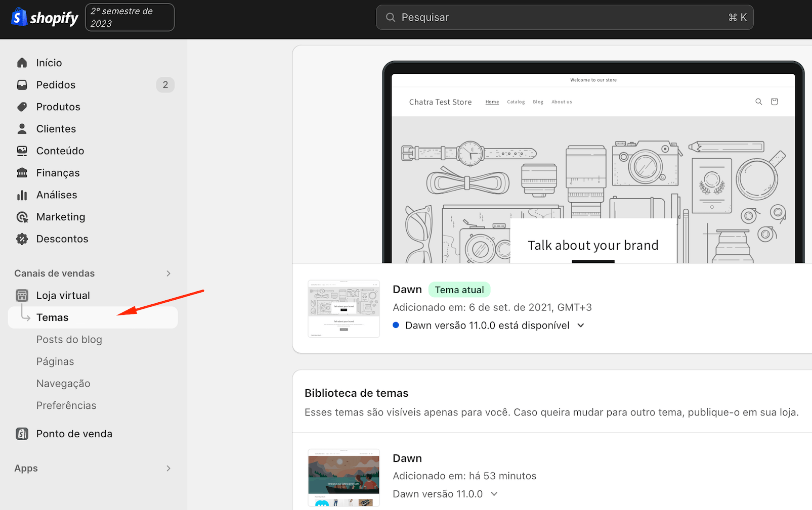The width and height of the screenshot is (812, 510).
Task: Click the Finanças bank icon
Action: tap(22, 173)
